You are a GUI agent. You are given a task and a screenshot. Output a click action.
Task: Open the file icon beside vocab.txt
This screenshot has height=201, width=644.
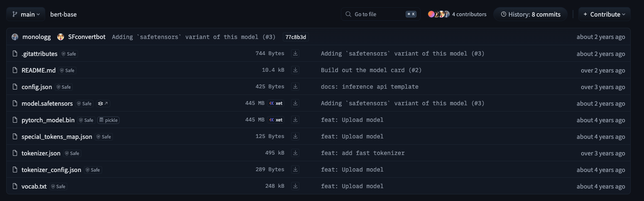click(15, 186)
